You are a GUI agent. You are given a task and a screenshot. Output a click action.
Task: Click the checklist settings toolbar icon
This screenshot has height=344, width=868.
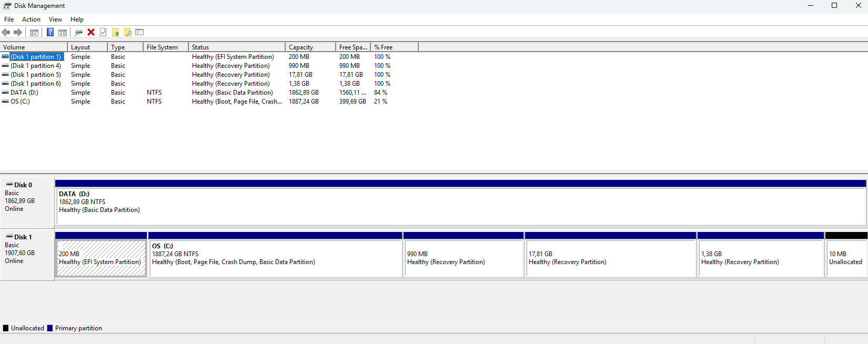(139, 33)
